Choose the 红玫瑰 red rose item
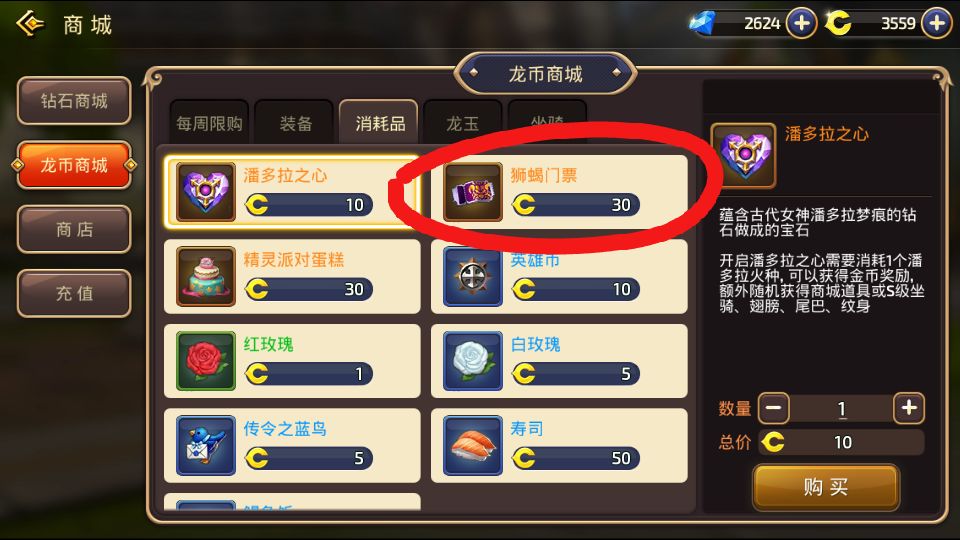Screen dimensions: 960x540 coord(292,361)
